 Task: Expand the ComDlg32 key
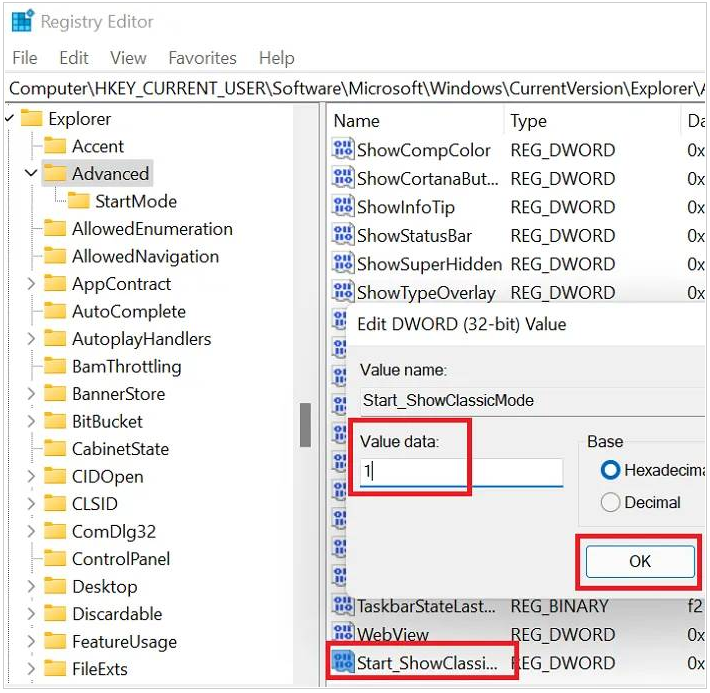[31, 531]
